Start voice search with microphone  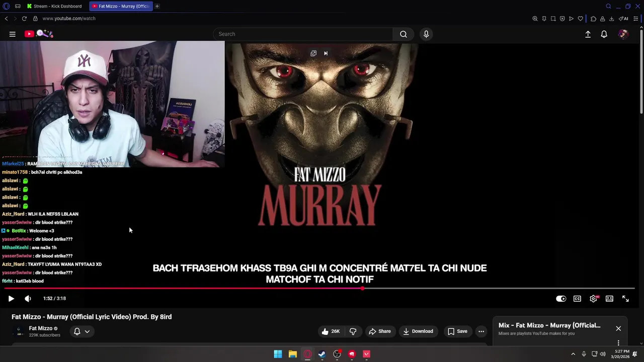pos(426,34)
